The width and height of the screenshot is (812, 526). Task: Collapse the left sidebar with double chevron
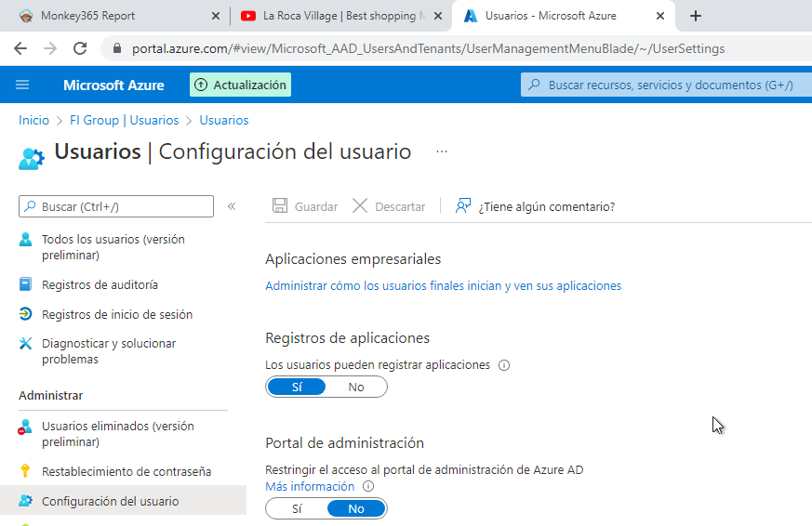(232, 206)
